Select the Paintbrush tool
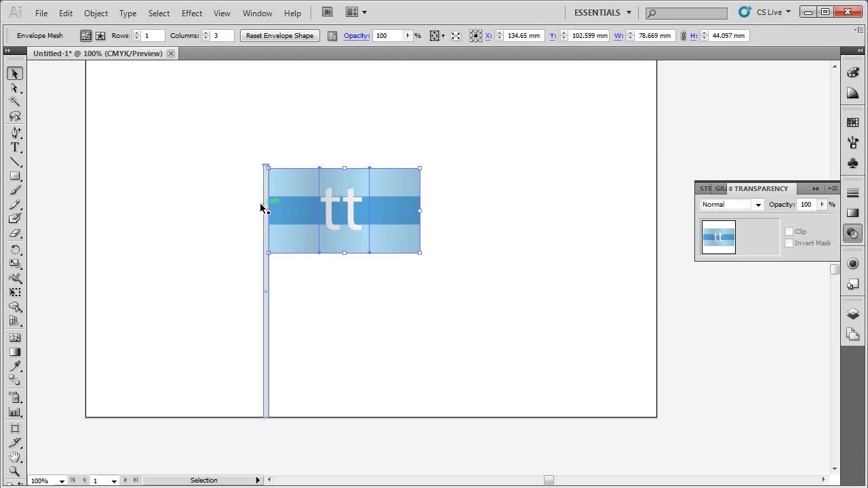Image resolution: width=868 pixels, height=488 pixels. tap(15, 190)
